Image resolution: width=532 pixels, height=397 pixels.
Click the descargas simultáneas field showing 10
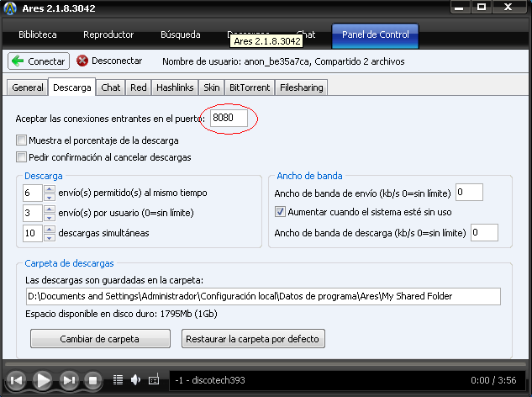[x=33, y=233]
